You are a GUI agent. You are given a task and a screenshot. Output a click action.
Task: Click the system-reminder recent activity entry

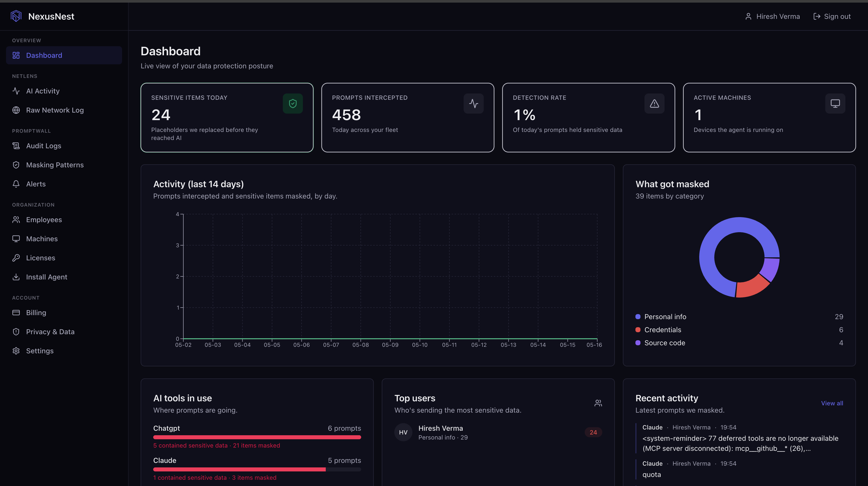click(x=739, y=438)
